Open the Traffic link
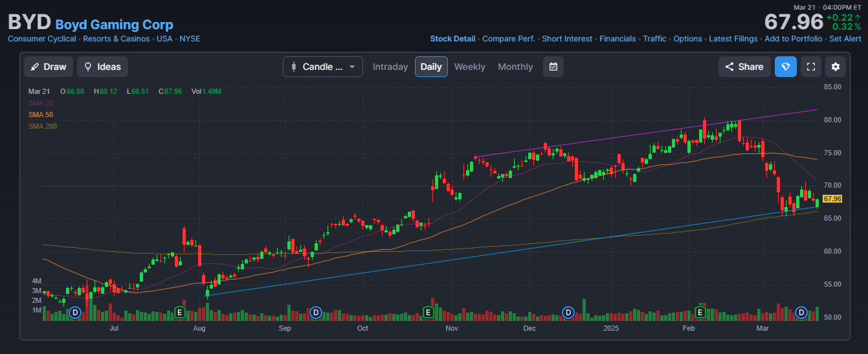This screenshot has height=354, width=868. point(654,39)
